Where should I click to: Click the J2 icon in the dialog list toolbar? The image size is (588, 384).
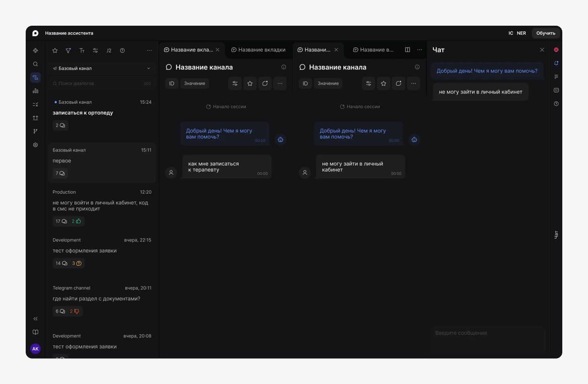click(109, 51)
